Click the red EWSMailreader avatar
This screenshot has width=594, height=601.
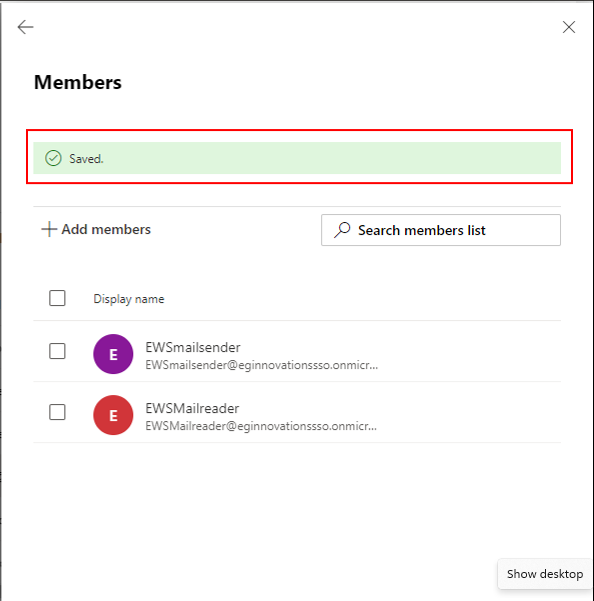point(113,415)
